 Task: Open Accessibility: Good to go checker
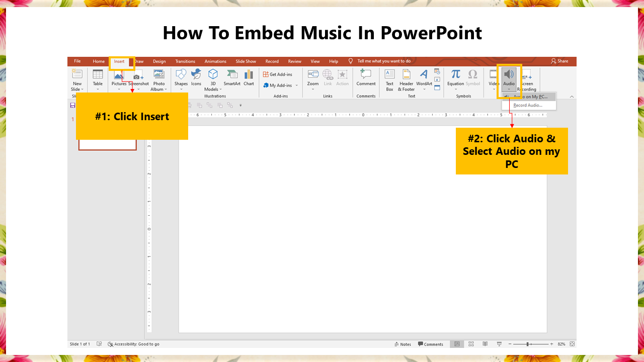[134, 344]
